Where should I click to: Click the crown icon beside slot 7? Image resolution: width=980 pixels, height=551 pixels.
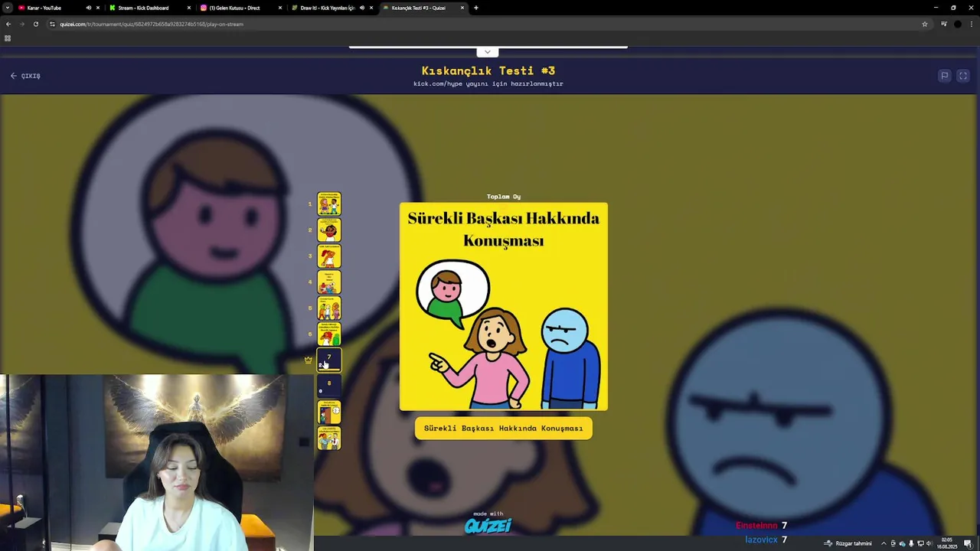[309, 360]
